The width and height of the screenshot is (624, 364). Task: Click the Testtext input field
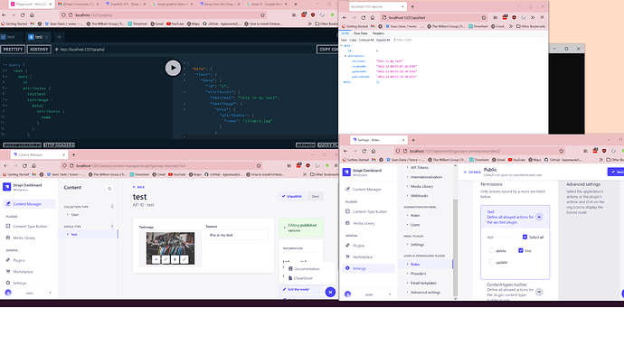tap(236, 234)
